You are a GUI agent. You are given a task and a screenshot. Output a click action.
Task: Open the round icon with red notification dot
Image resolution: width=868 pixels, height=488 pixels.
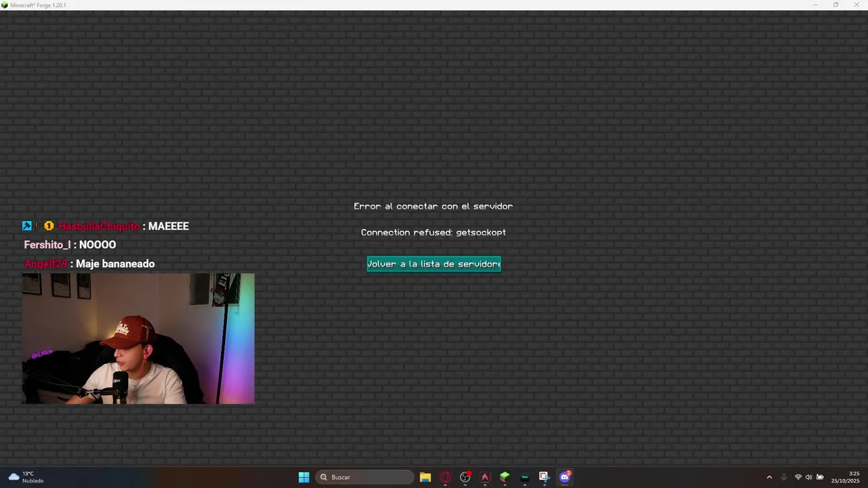pos(465,477)
